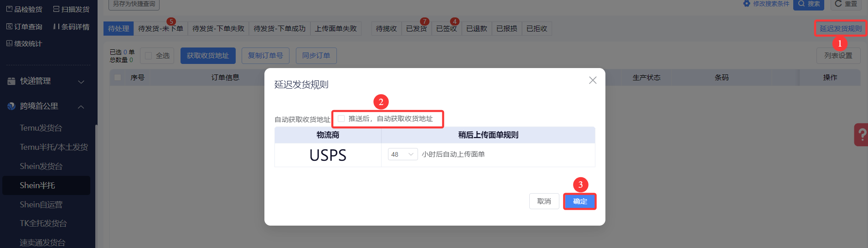The image size is (868, 248).
Task: Open Temu发货台 in sidebar
Action: [x=41, y=128]
